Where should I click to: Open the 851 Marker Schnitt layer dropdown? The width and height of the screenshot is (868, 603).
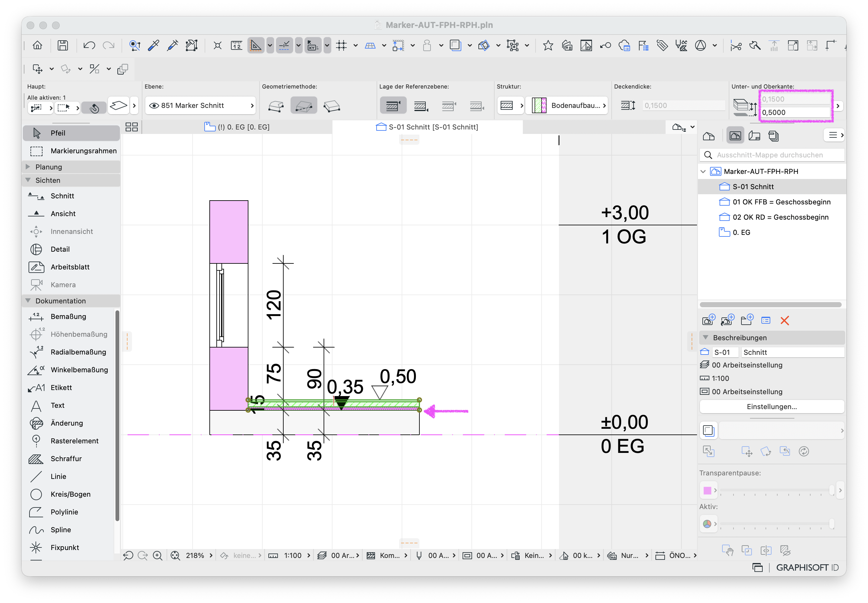(x=200, y=106)
